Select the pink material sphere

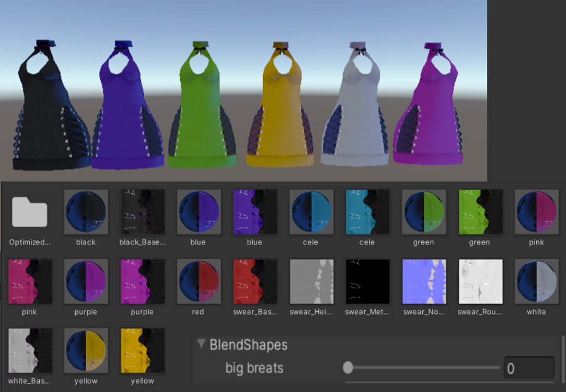click(x=536, y=212)
